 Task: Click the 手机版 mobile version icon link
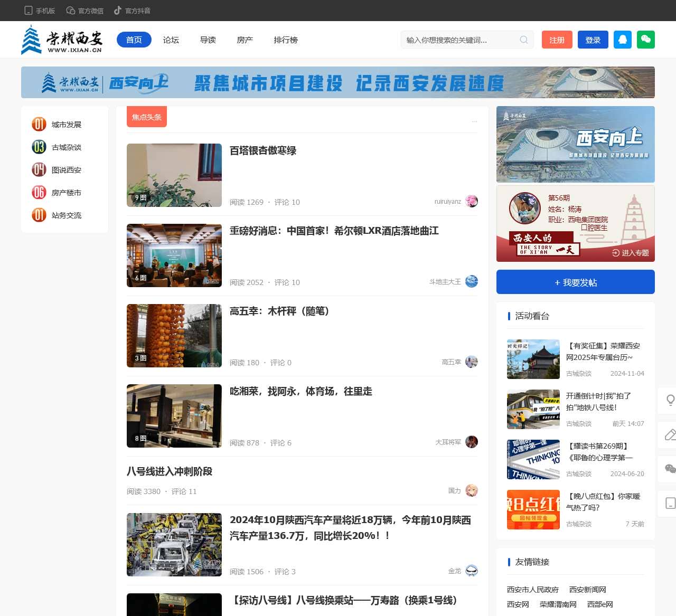pos(40,11)
